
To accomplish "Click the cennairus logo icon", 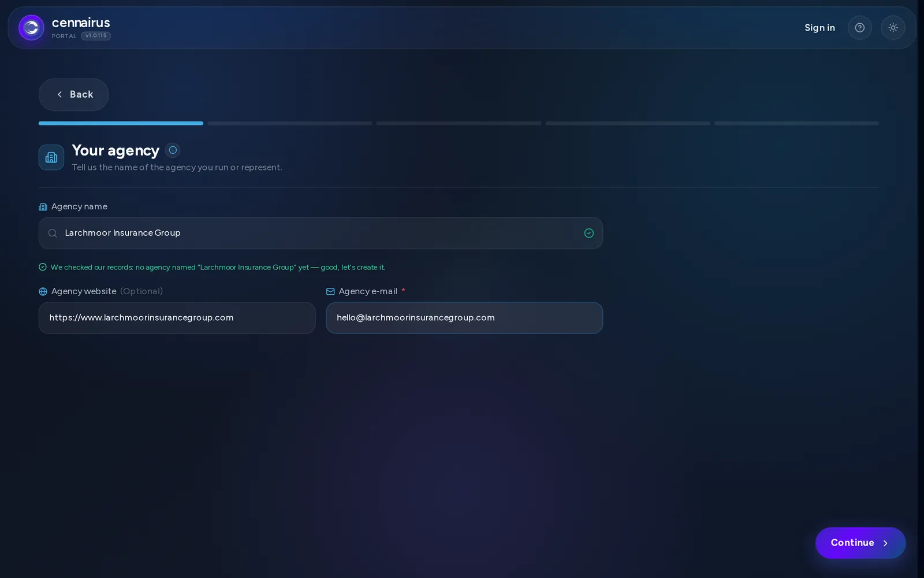I will point(31,28).
